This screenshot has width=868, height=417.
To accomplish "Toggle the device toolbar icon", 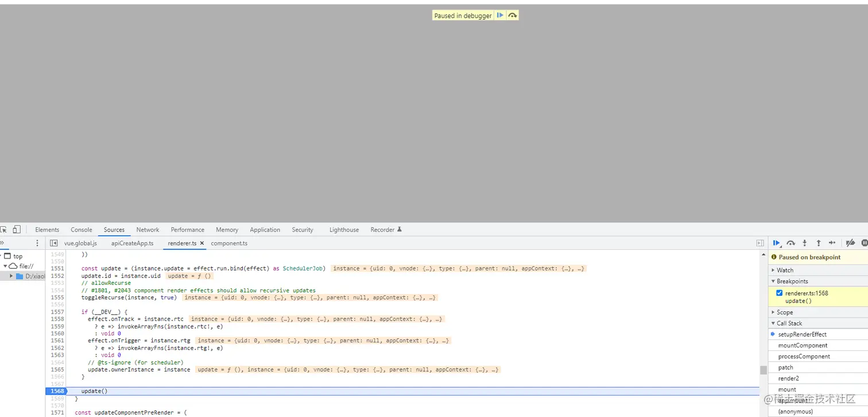I will point(17,229).
